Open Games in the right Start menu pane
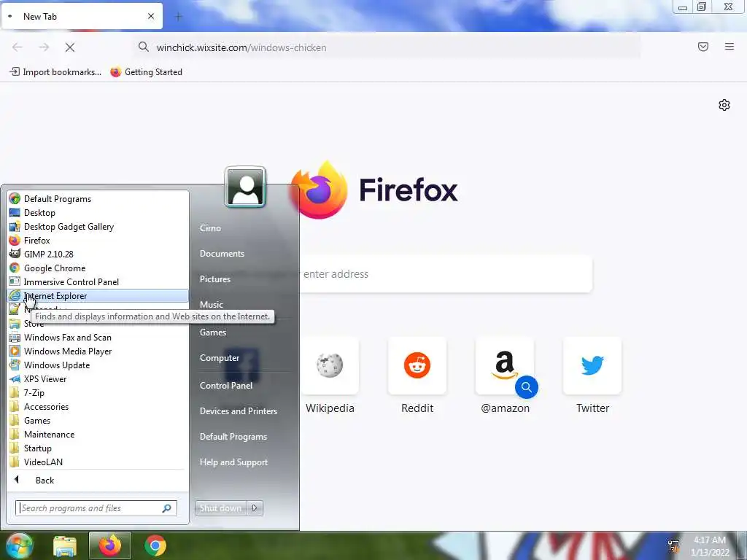 point(212,332)
